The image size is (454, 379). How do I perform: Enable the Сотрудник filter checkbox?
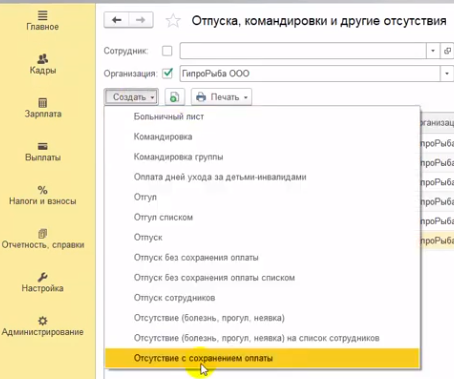click(167, 51)
